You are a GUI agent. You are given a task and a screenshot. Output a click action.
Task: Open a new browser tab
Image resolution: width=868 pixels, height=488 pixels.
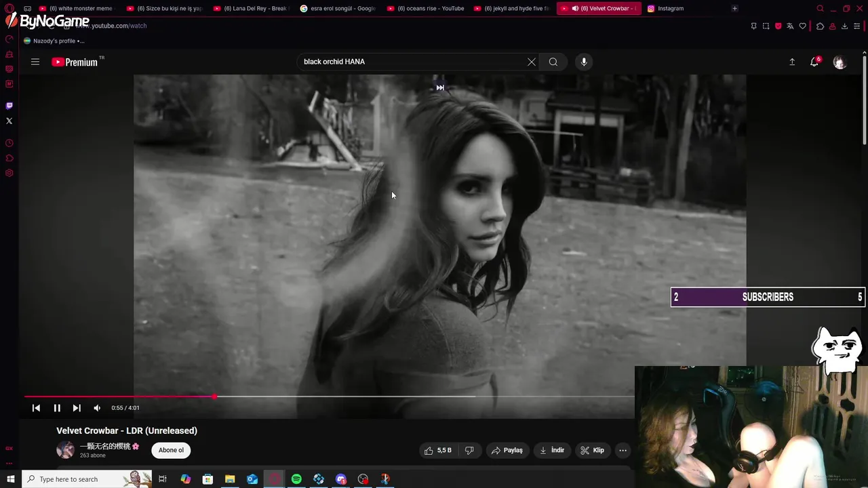pyautogui.click(x=734, y=9)
